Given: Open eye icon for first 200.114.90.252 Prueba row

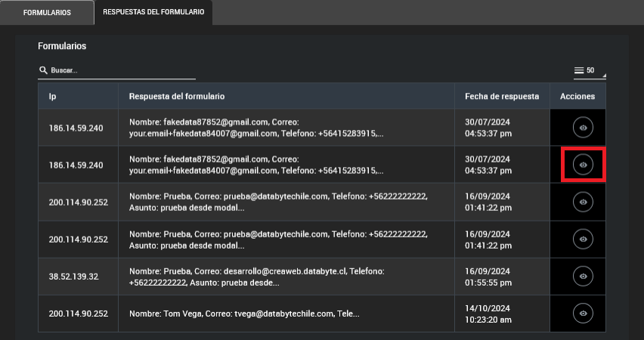Looking at the screenshot, I should [582, 202].
